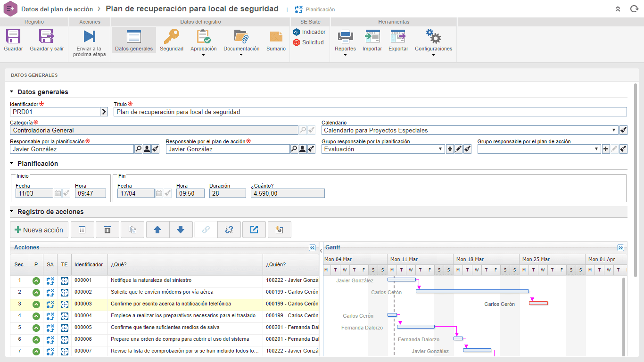Collapse the Registro de acciones section
The width and height of the screenshot is (644, 362).
pyautogui.click(x=12, y=212)
